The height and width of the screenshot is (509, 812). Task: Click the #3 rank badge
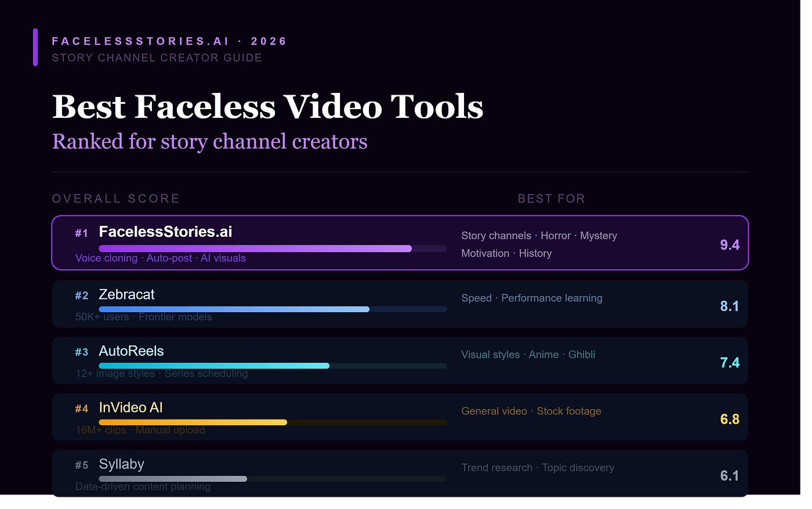coord(82,352)
